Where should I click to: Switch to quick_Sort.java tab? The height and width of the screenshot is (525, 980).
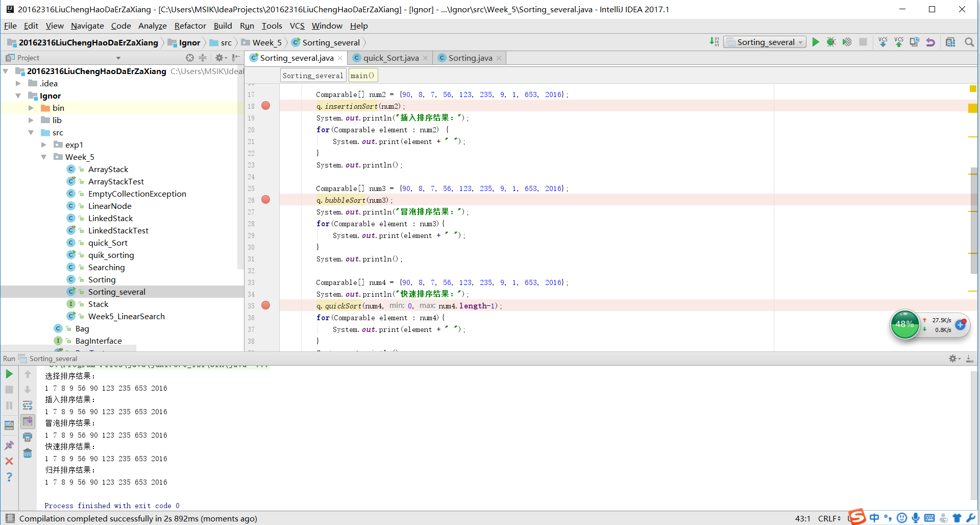point(390,58)
